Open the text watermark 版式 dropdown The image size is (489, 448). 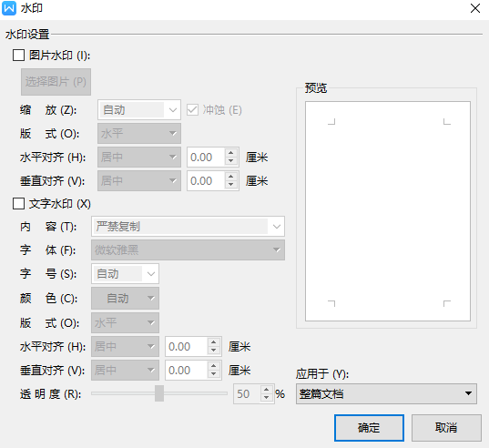125,322
